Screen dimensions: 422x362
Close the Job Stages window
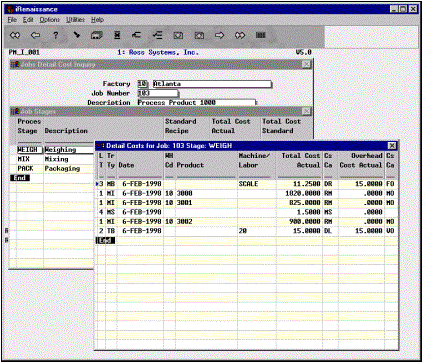point(306,111)
